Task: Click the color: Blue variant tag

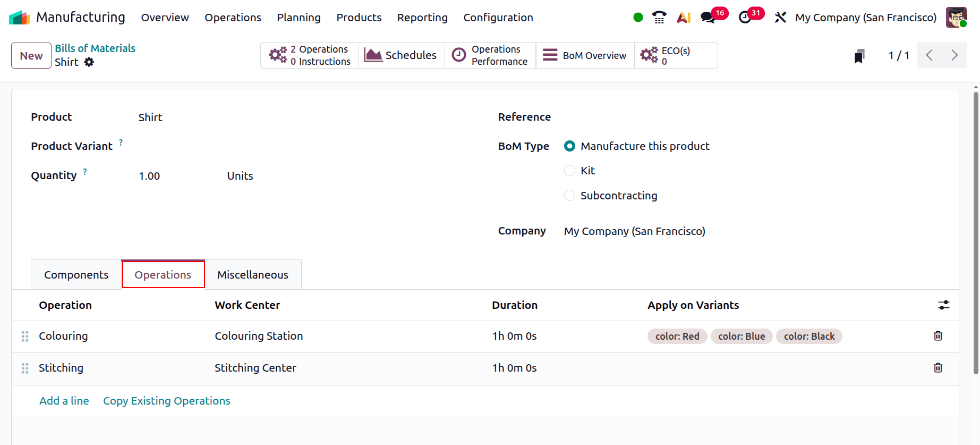Action: 742,337
